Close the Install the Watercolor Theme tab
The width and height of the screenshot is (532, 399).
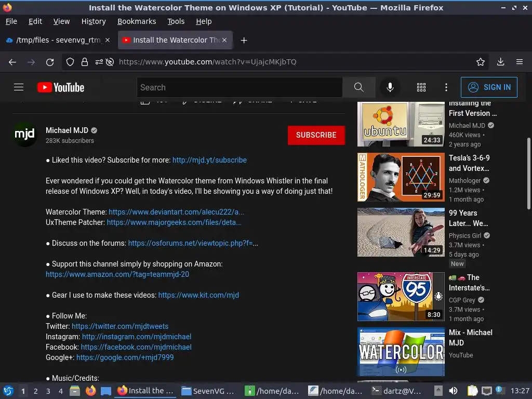coord(224,40)
